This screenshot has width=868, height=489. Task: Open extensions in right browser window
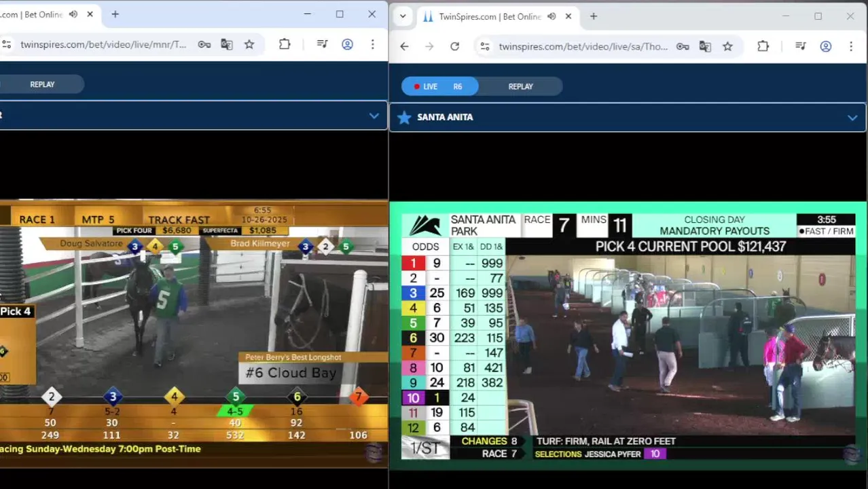pyautogui.click(x=763, y=47)
